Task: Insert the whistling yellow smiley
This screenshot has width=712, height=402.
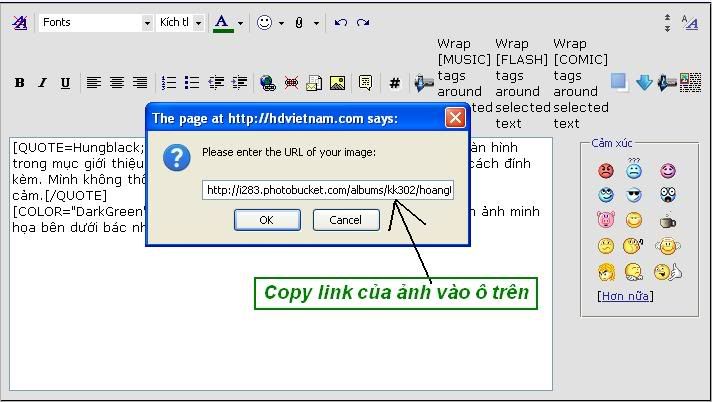Action: pos(633,246)
